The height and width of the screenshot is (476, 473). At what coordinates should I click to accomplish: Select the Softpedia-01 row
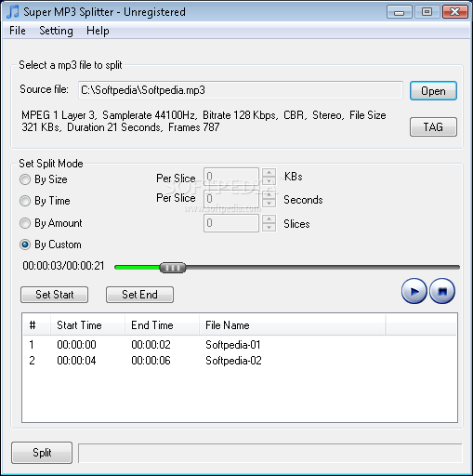pyautogui.click(x=240, y=345)
